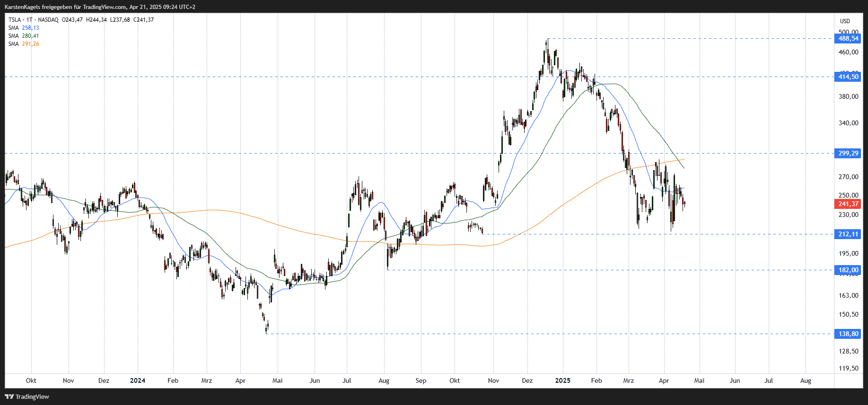This screenshot has width=868, height=405.
Task: Click the red 241,37 current price label
Action: [848, 204]
